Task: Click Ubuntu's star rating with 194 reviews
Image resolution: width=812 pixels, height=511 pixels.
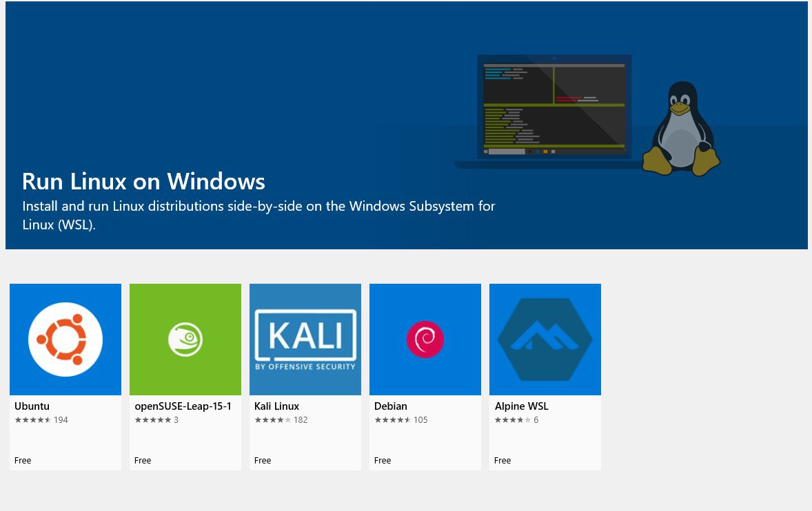Action: click(41, 420)
